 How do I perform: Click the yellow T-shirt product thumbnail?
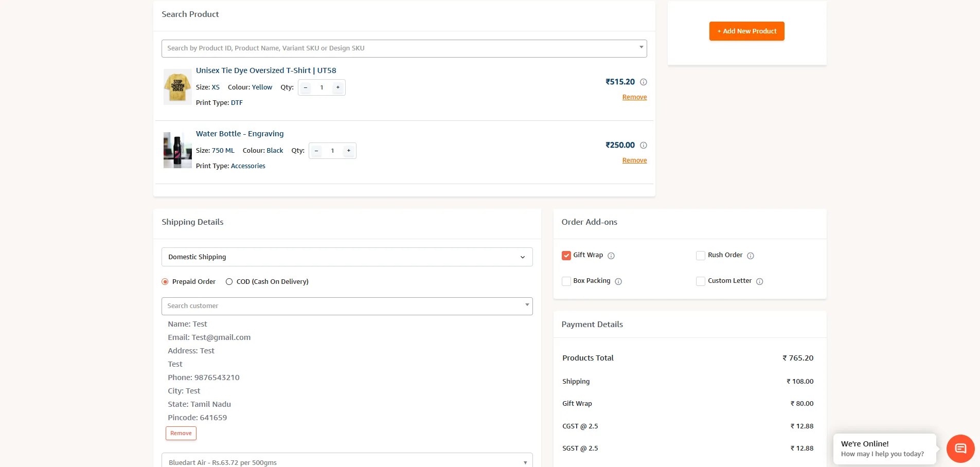point(177,87)
